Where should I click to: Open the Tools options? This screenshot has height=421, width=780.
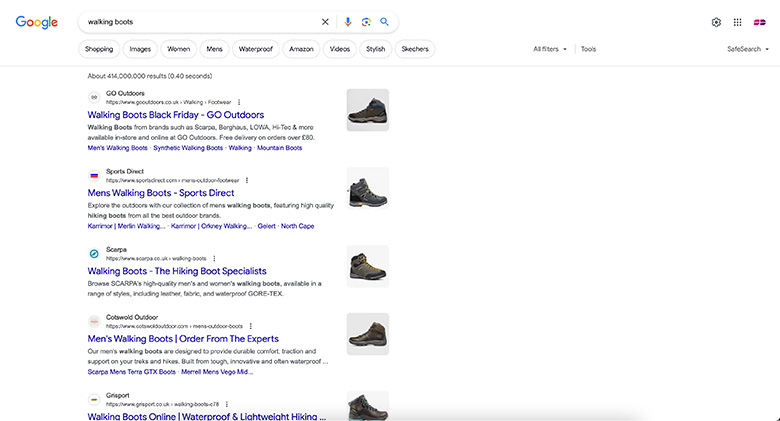[x=588, y=49]
